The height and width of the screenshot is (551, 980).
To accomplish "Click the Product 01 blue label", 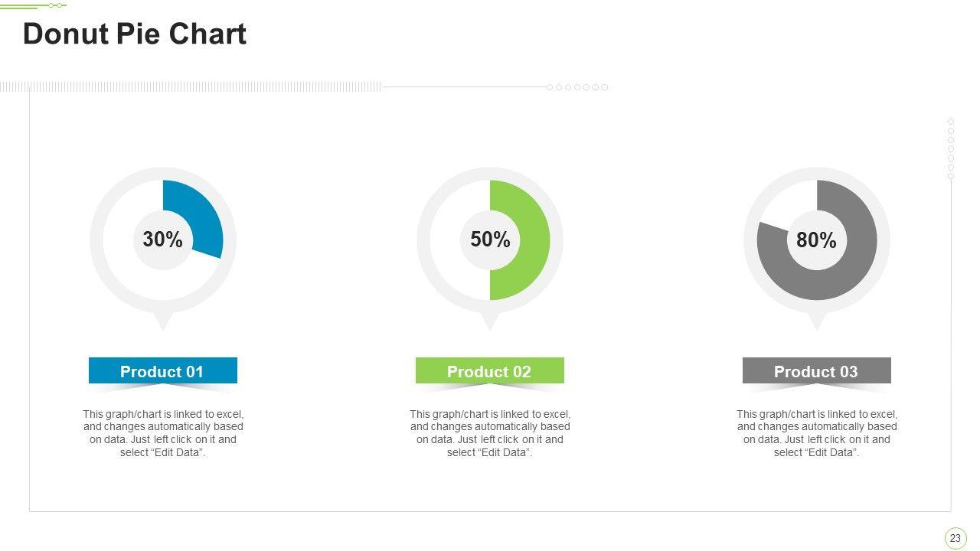I will click(162, 371).
